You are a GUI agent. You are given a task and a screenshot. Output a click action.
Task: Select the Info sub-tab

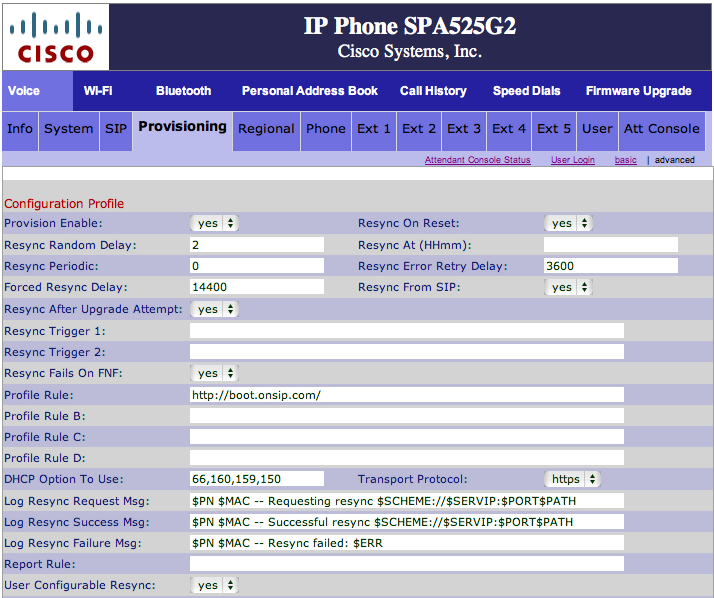[x=20, y=131]
